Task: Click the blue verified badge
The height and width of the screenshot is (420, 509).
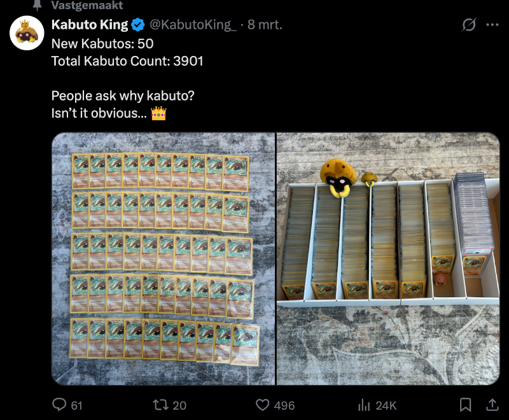Action: (x=138, y=25)
